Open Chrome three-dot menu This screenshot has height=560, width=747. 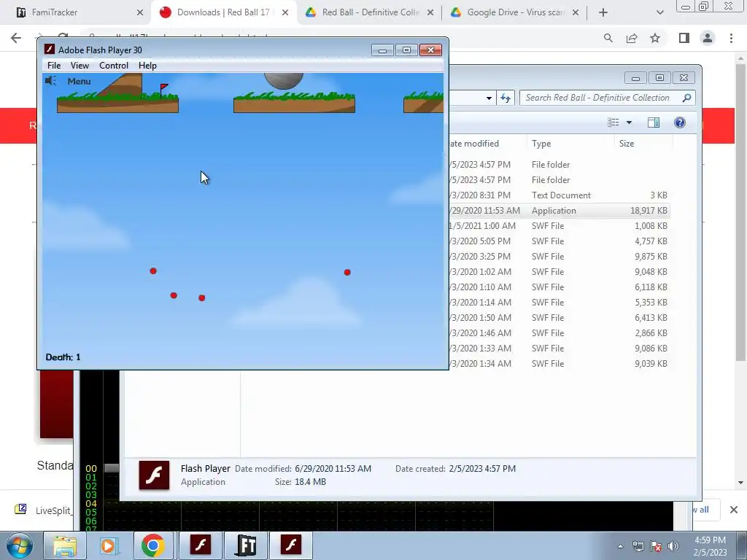tap(731, 38)
